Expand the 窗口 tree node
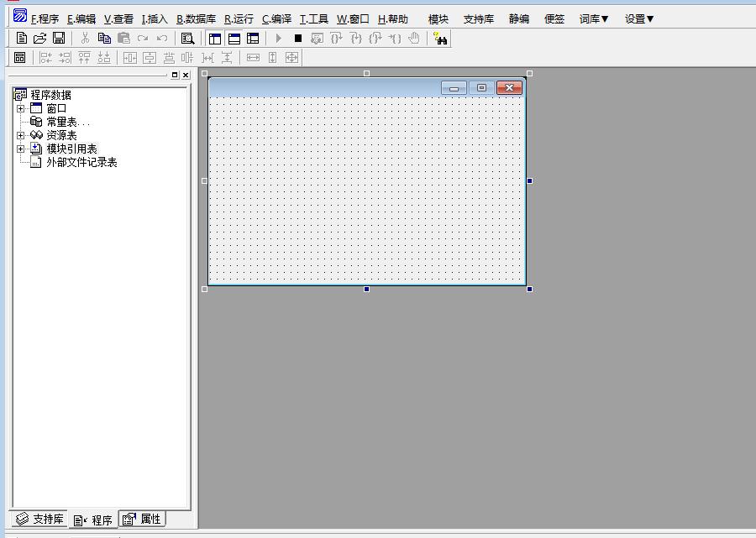 21,108
